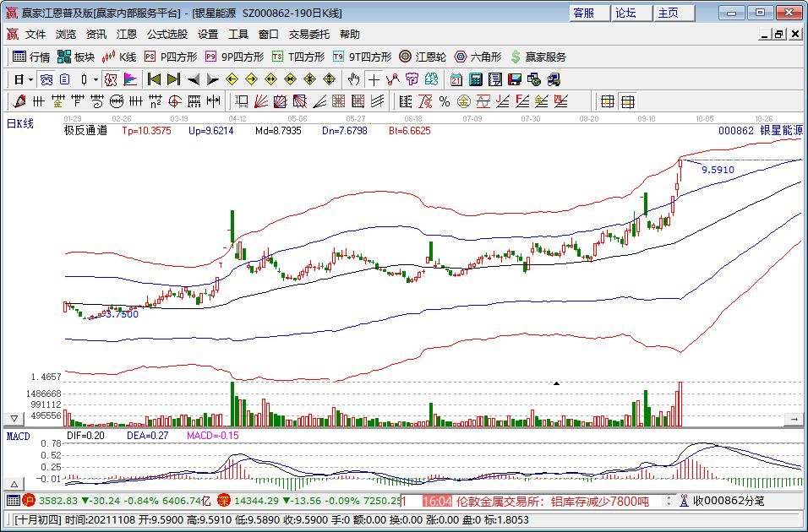Open the 六角形 hexagon tool
808x532 pixels.
(478, 57)
